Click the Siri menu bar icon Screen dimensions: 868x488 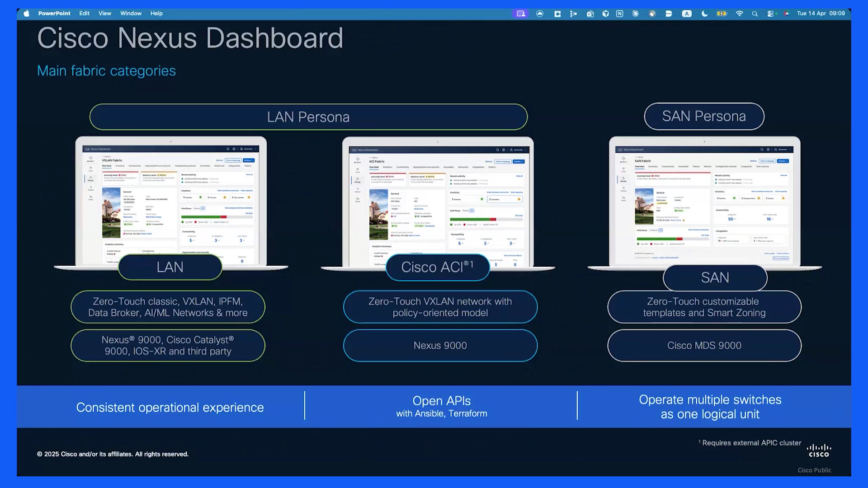[786, 14]
